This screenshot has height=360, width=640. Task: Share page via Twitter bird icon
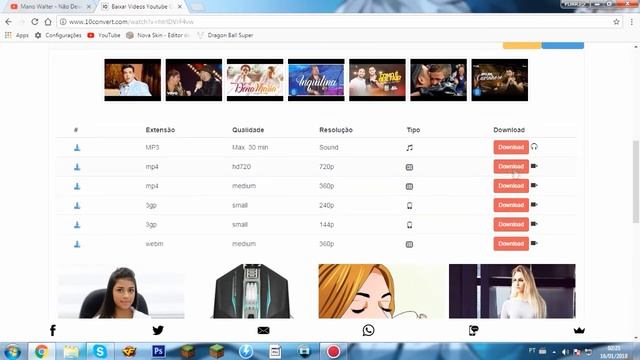(x=158, y=330)
